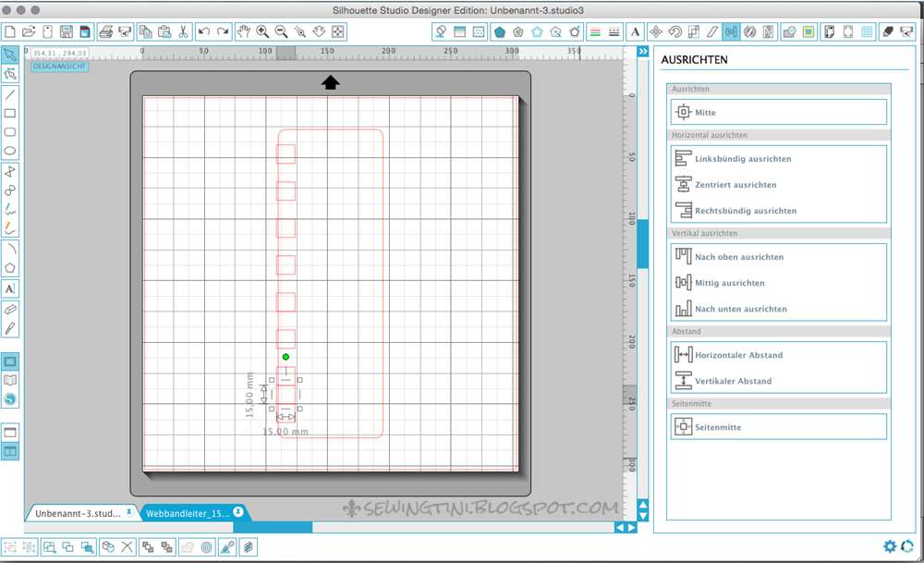
Task: Open the print icon
Action: [106, 31]
